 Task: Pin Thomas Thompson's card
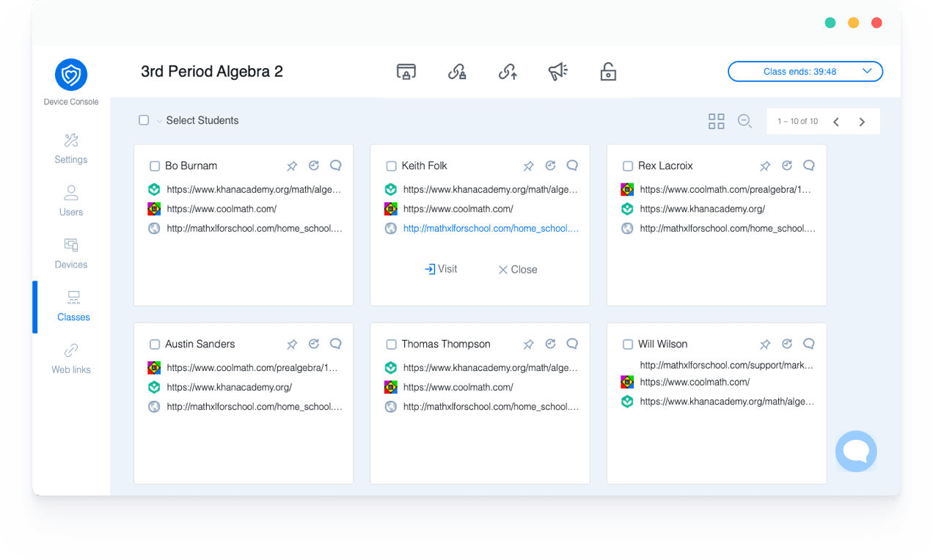pyautogui.click(x=529, y=345)
